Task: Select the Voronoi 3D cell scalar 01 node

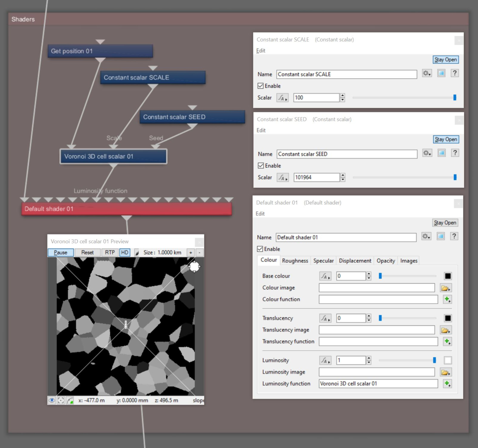Action: pyautogui.click(x=113, y=157)
